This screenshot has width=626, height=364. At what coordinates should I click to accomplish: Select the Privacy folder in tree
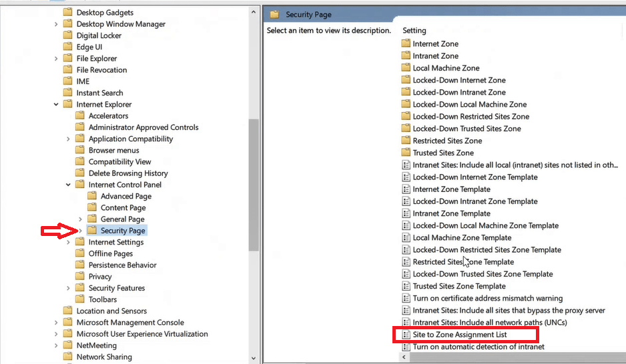pyautogui.click(x=100, y=277)
